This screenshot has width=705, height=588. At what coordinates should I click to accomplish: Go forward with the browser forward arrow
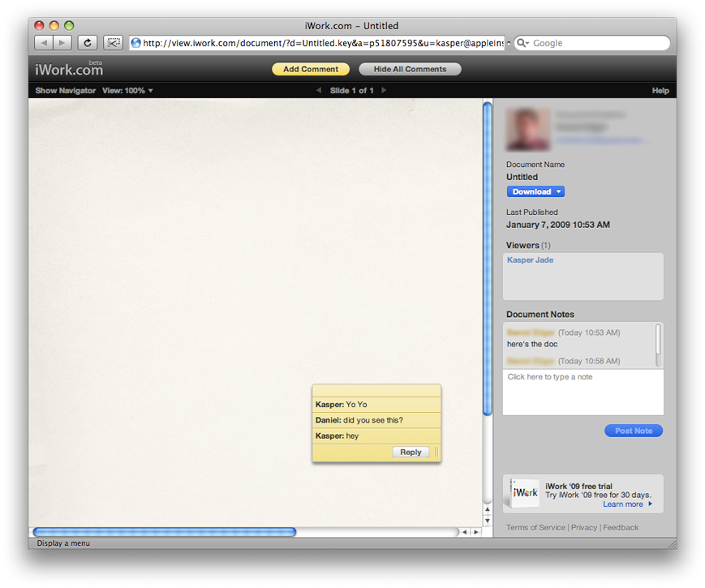tap(62, 43)
